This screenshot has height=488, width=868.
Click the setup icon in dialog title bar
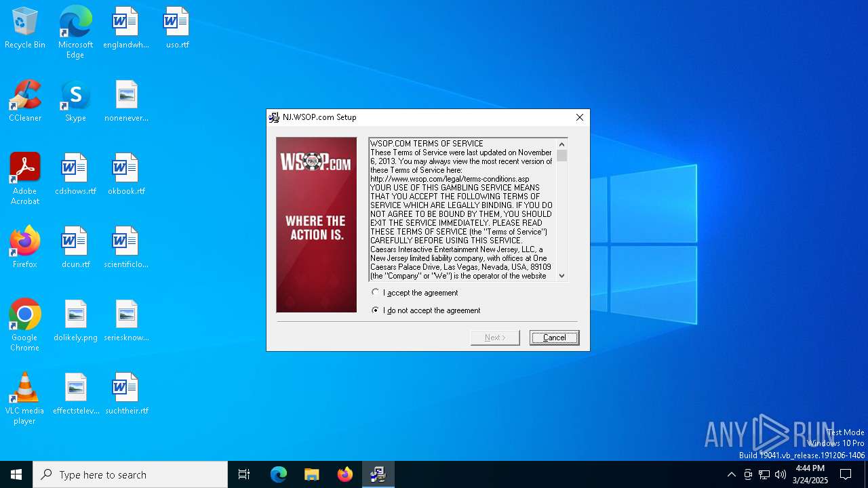point(274,117)
